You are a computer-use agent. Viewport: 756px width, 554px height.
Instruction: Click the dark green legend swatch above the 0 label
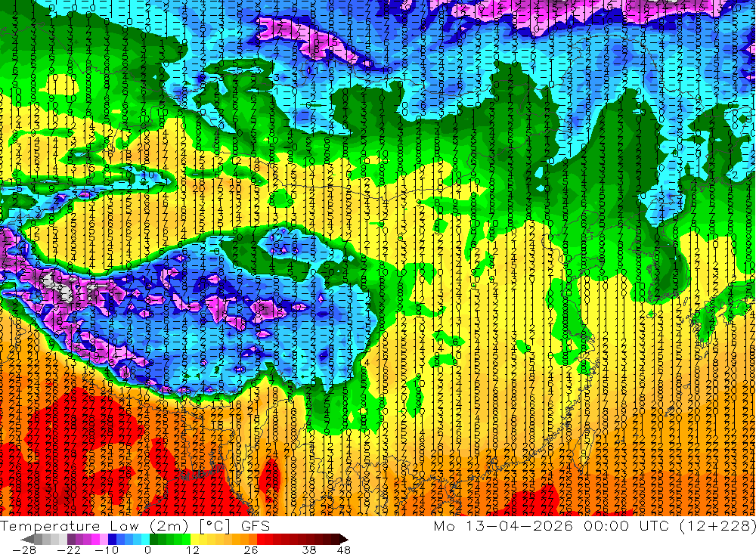point(153,539)
